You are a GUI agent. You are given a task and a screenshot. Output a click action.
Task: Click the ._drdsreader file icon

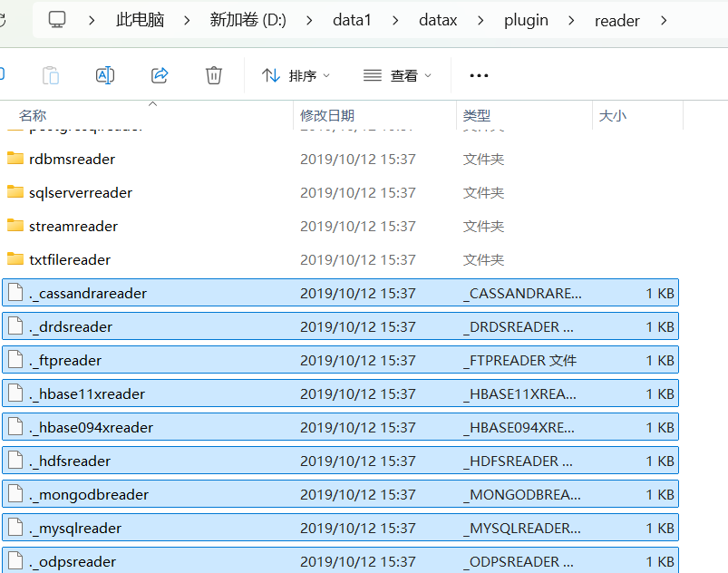(x=15, y=326)
